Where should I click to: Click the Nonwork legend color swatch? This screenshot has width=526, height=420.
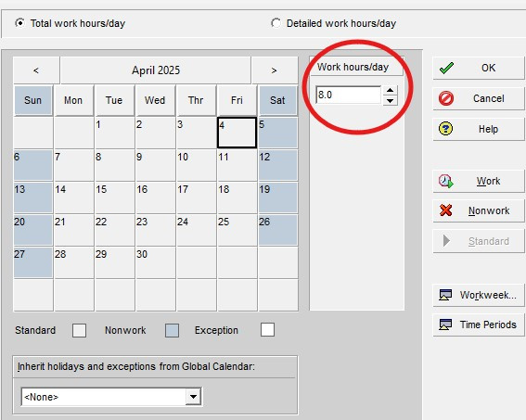pyautogui.click(x=173, y=330)
